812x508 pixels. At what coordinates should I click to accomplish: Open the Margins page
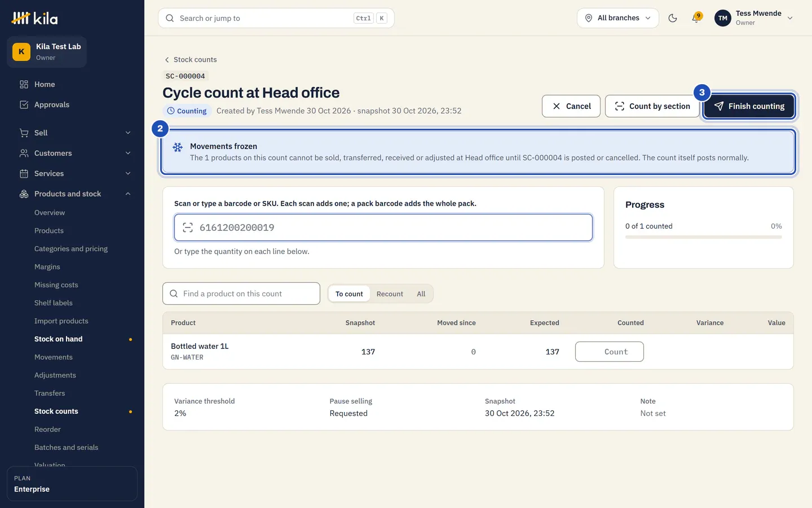47,267
